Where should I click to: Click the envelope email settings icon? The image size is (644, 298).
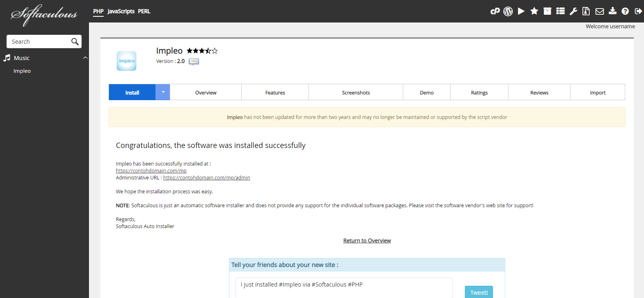pos(600,11)
